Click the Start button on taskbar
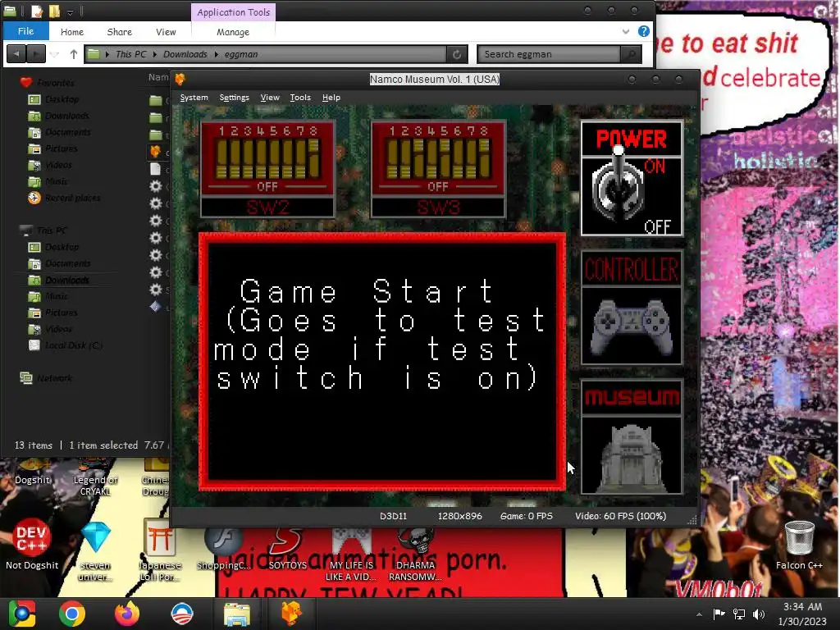 (21, 614)
